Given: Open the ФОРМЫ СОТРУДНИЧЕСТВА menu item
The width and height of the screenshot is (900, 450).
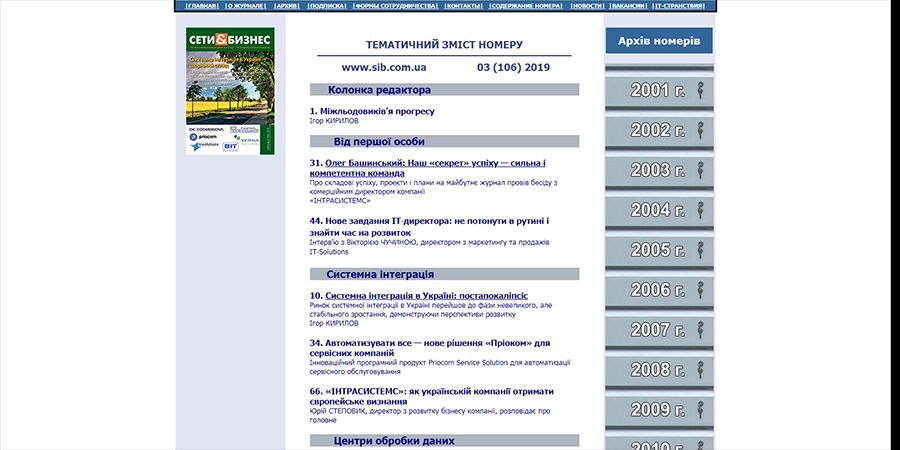Looking at the screenshot, I should [396, 6].
